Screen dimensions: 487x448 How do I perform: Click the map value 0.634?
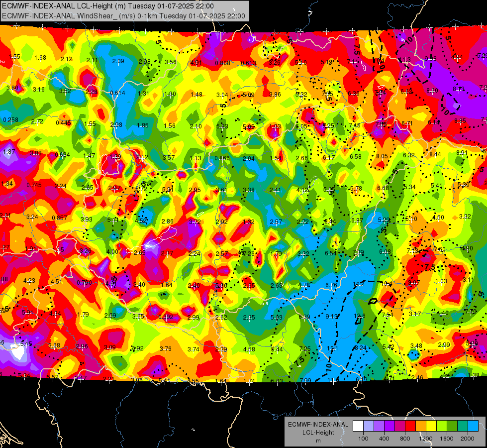coord(62,155)
